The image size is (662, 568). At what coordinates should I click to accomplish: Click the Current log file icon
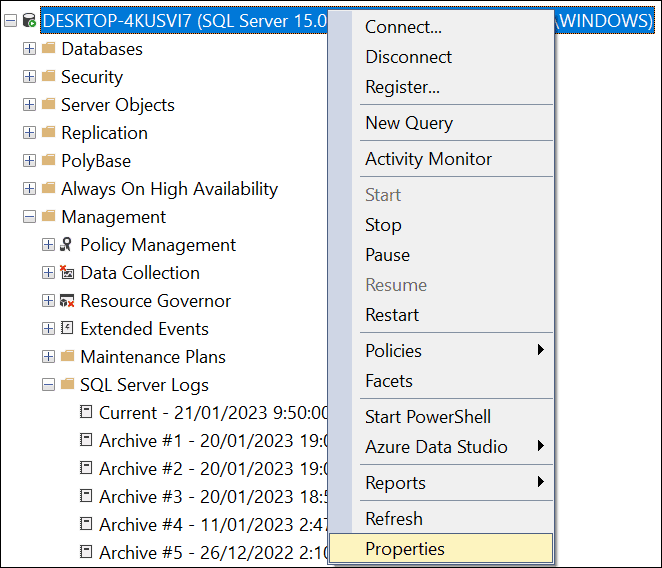tap(86, 412)
